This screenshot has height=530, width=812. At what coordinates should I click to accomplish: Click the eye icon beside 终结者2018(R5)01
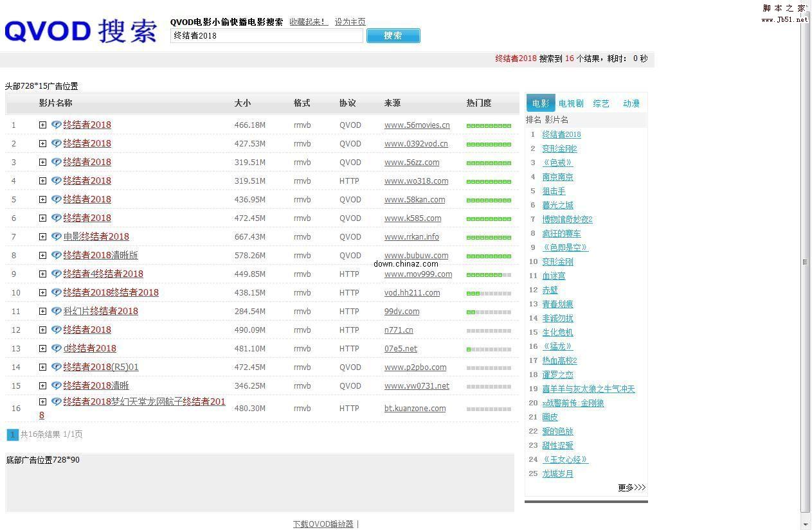pyautogui.click(x=57, y=367)
